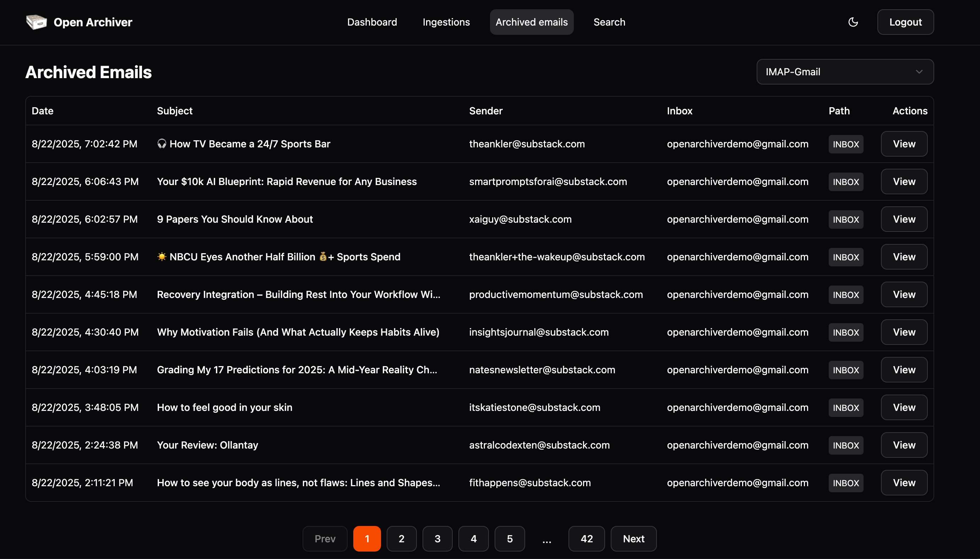
Task: Jump to last page 42
Action: point(586,539)
